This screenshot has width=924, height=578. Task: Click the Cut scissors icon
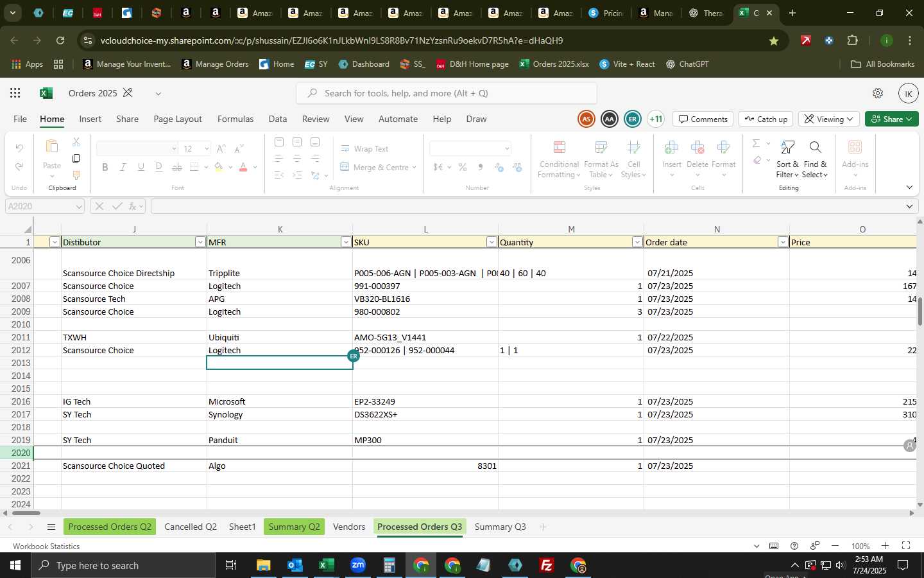(76, 141)
